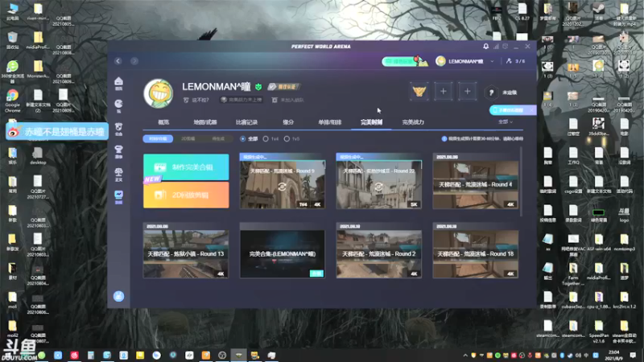Screen dimensions: 644x362
Task: Open the question mark rank hexagon
Action: (491, 93)
